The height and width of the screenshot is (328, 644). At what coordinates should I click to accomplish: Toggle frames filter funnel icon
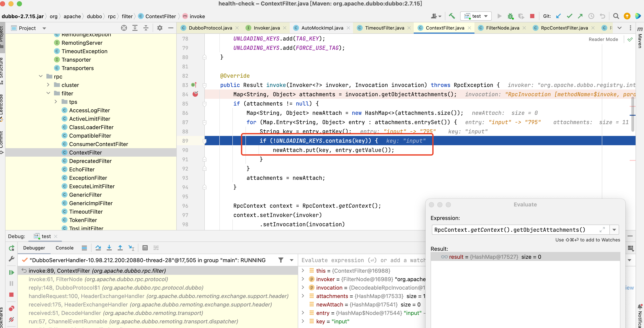coord(281,260)
